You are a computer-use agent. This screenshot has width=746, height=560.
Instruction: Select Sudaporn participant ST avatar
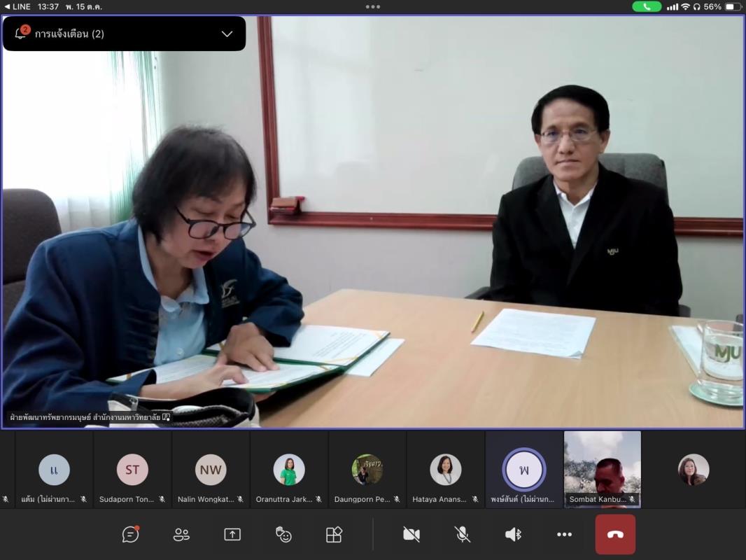tap(132, 470)
